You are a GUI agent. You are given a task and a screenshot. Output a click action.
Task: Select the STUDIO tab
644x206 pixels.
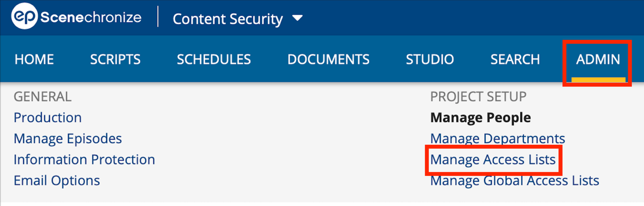click(x=430, y=60)
